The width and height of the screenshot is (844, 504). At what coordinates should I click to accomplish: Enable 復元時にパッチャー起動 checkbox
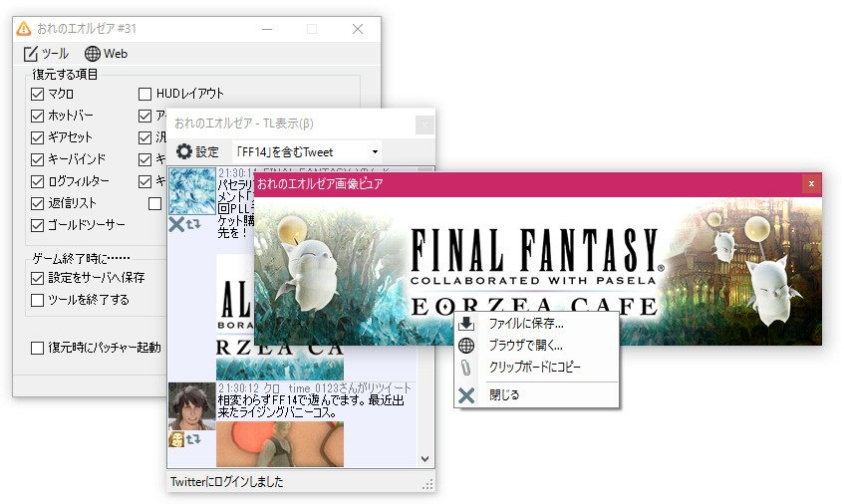point(37,348)
